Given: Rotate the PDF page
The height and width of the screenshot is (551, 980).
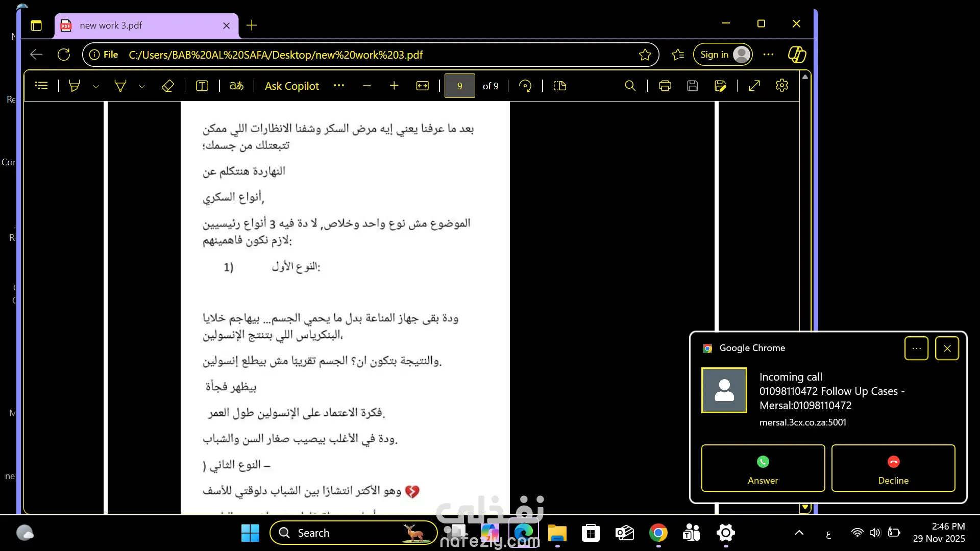Looking at the screenshot, I should coord(525,86).
